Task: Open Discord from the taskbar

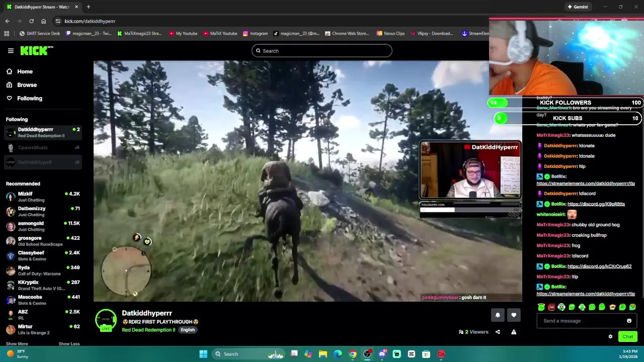Action: 382,354
